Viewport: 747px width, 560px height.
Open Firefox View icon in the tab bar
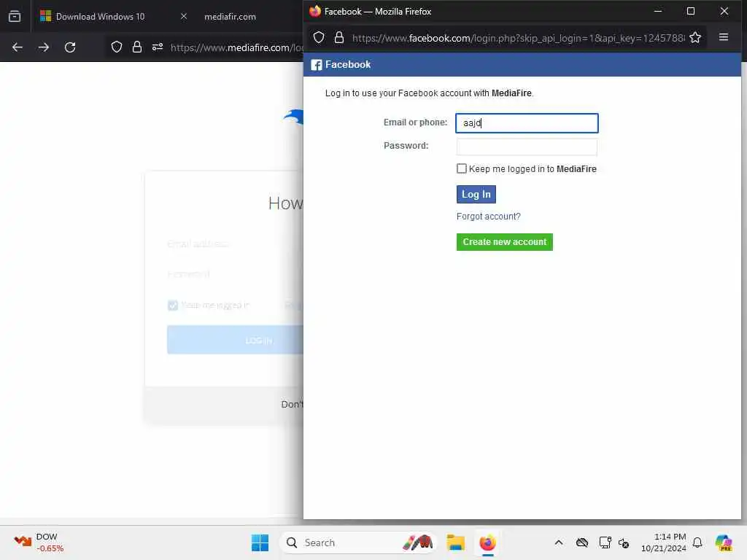click(x=15, y=16)
